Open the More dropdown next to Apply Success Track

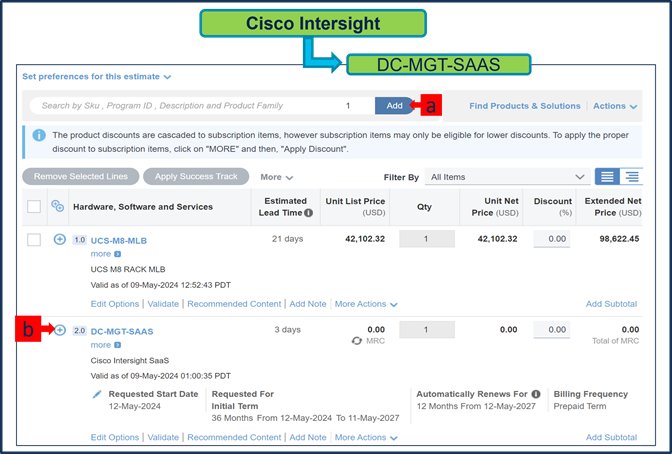pos(276,177)
